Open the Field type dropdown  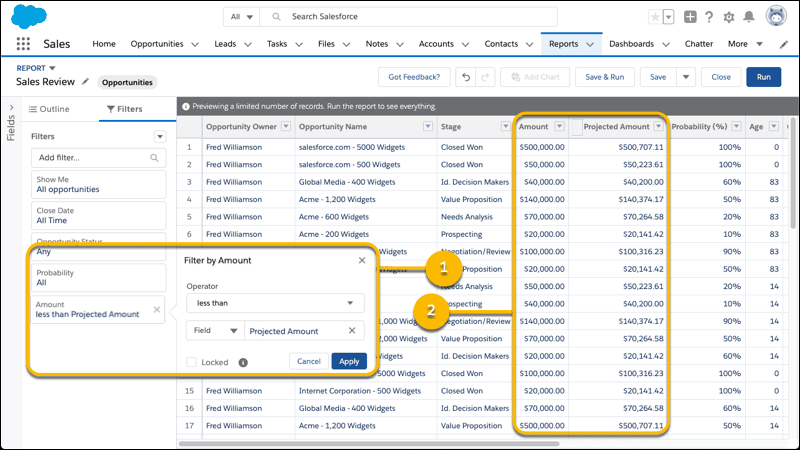pyautogui.click(x=215, y=331)
